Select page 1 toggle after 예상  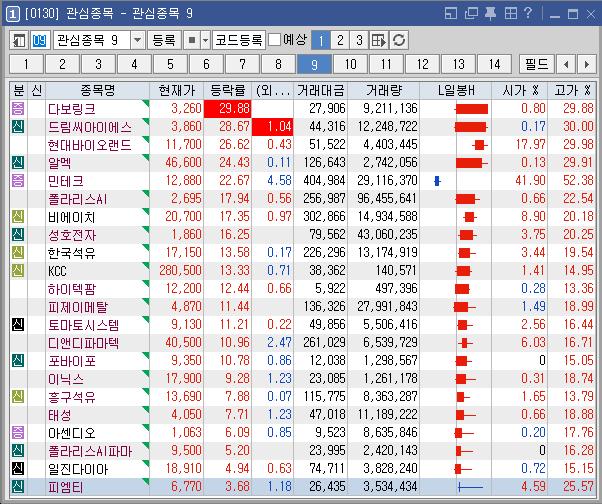(x=321, y=40)
